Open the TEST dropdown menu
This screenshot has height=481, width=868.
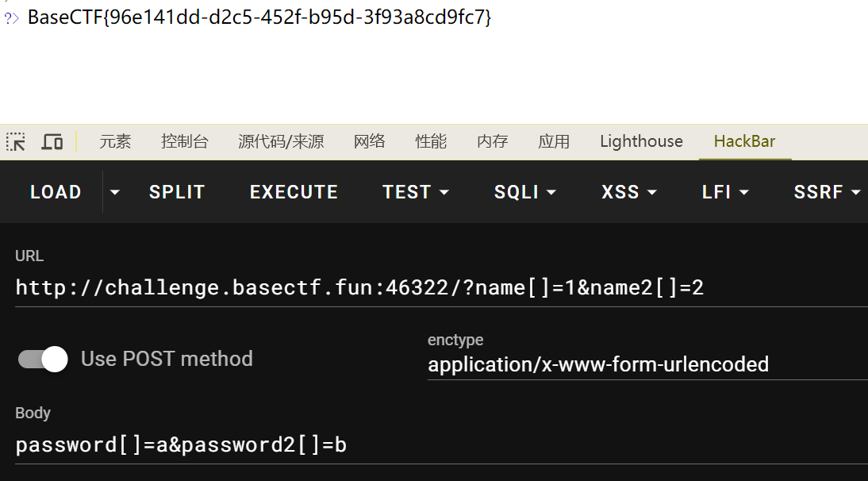click(x=416, y=192)
